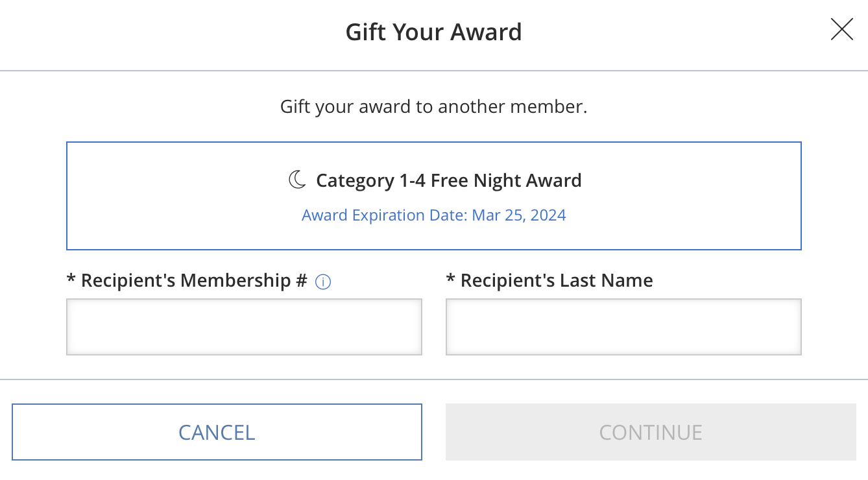The image size is (868, 480).
Task: Click the Gift Your Award heading
Action: pos(433,32)
